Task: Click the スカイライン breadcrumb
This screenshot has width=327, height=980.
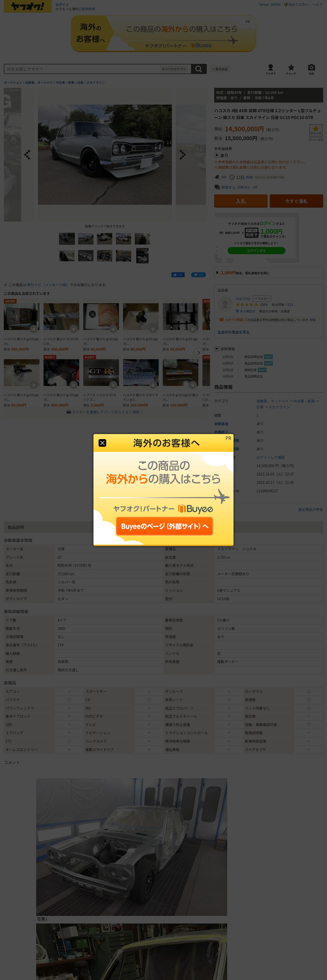Action: click(96, 82)
